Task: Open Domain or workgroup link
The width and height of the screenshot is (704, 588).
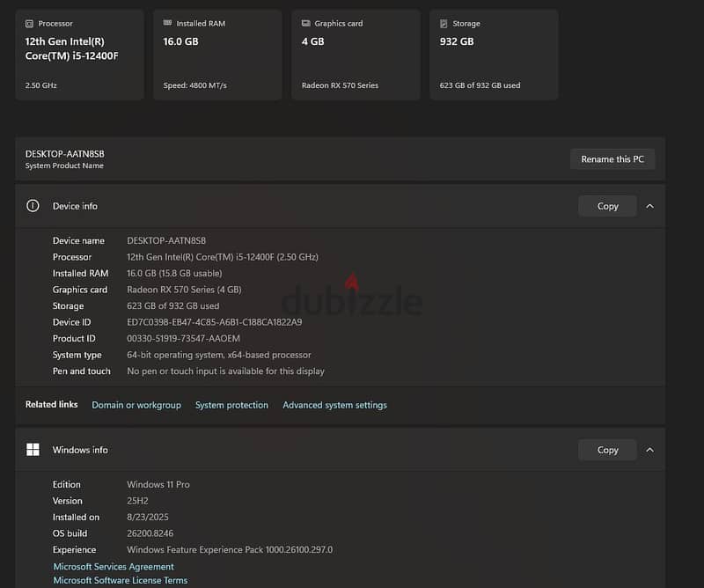Action: click(x=136, y=405)
